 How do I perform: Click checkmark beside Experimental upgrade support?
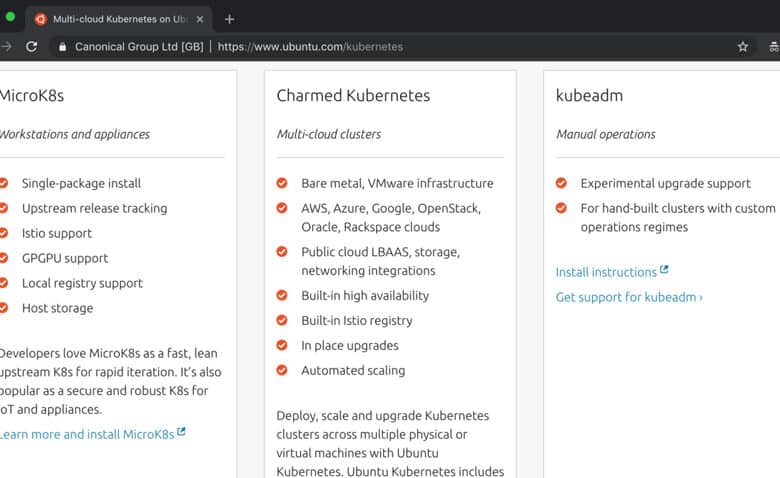point(561,183)
